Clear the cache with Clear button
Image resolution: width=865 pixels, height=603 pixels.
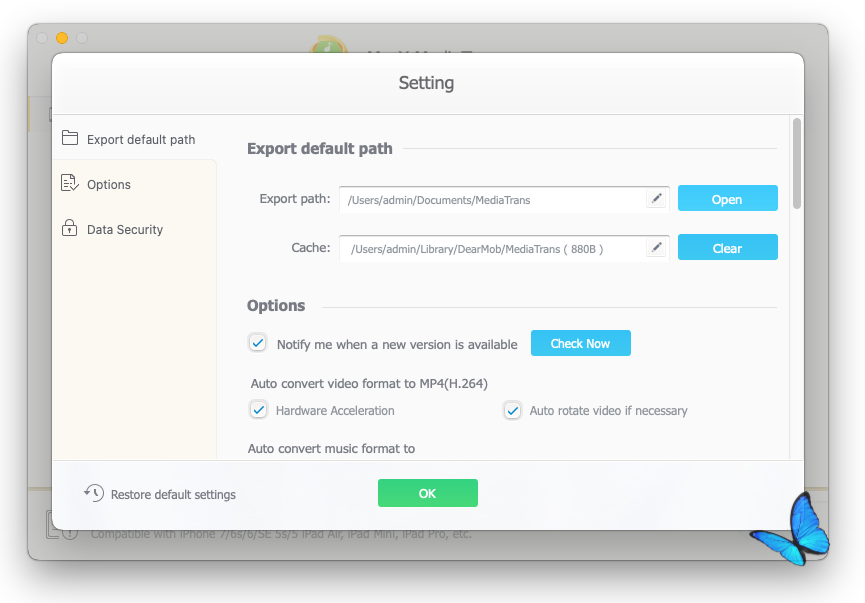pyautogui.click(x=728, y=248)
